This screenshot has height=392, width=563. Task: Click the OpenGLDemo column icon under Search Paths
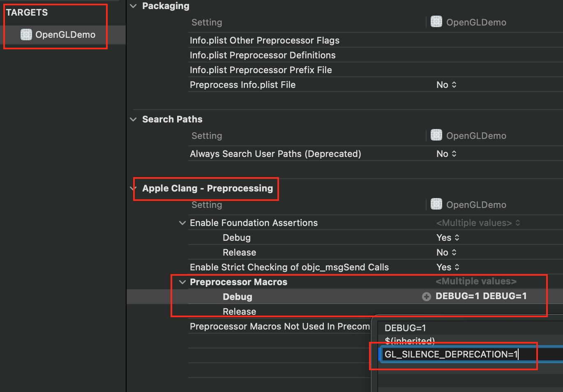point(436,135)
